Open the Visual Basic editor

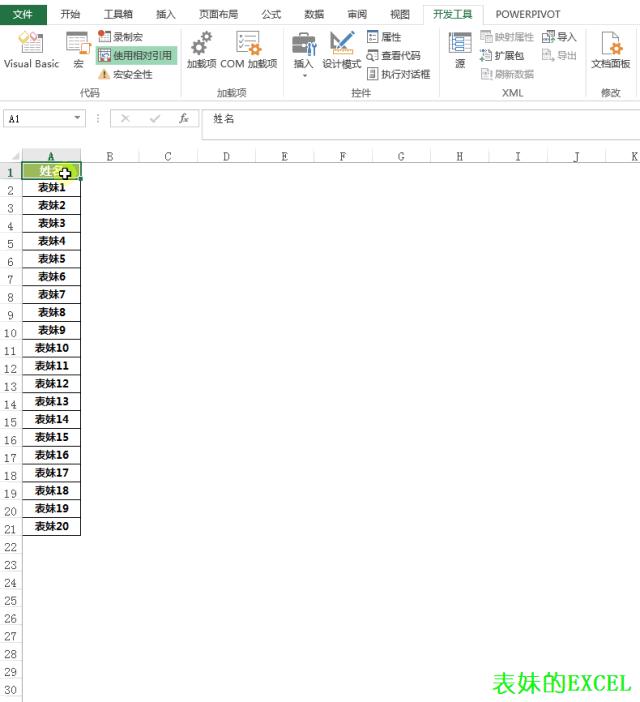pyautogui.click(x=31, y=50)
